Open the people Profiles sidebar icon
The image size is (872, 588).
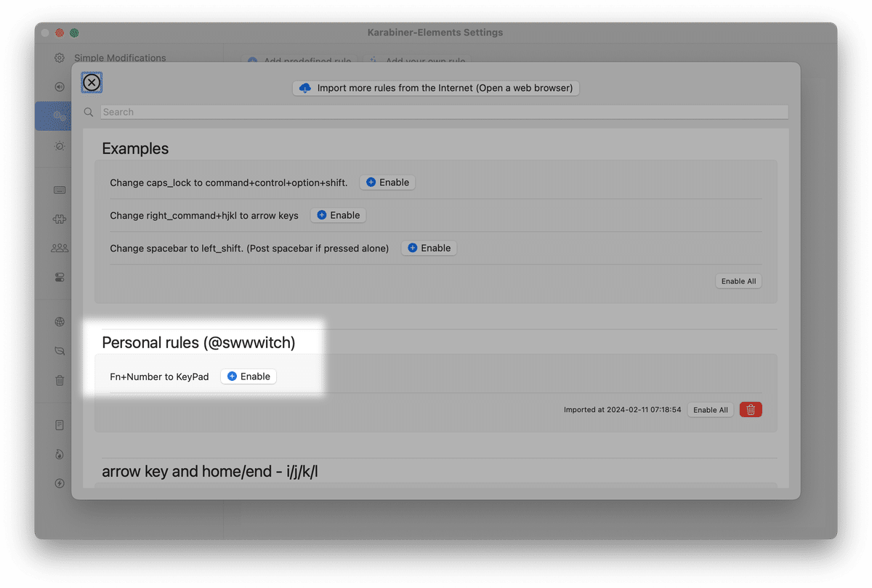pos(60,248)
